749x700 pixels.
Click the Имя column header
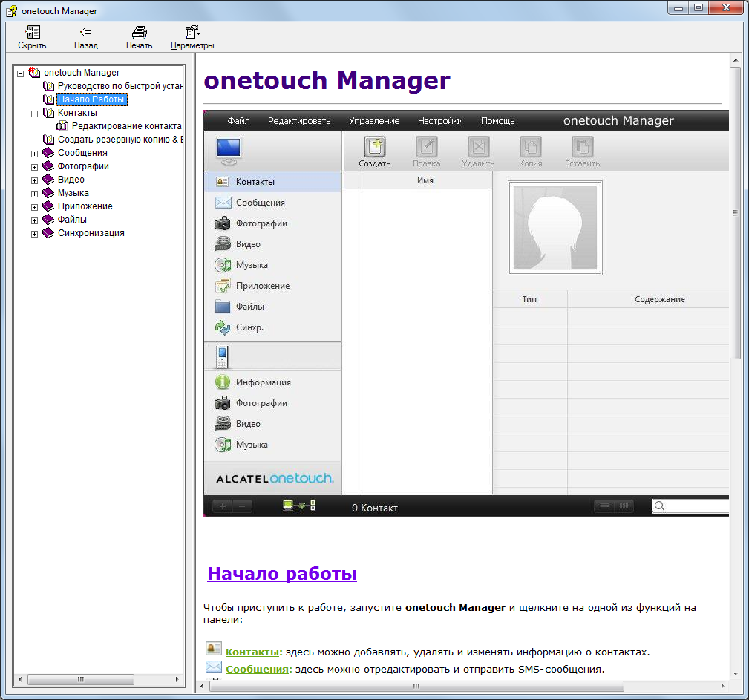click(425, 180)
